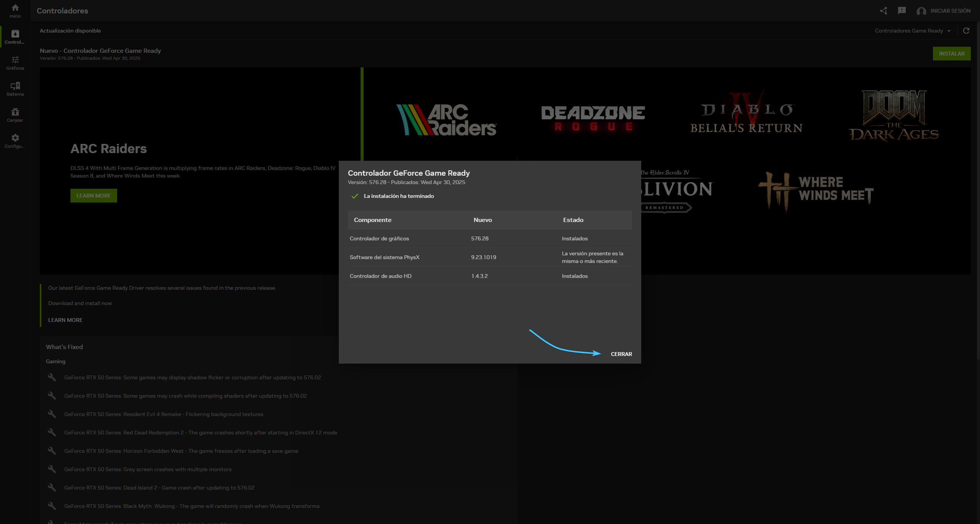Click the dialog title Controlador GeForce Game Ready
980x524 pixels.
[x=408, y=173]
